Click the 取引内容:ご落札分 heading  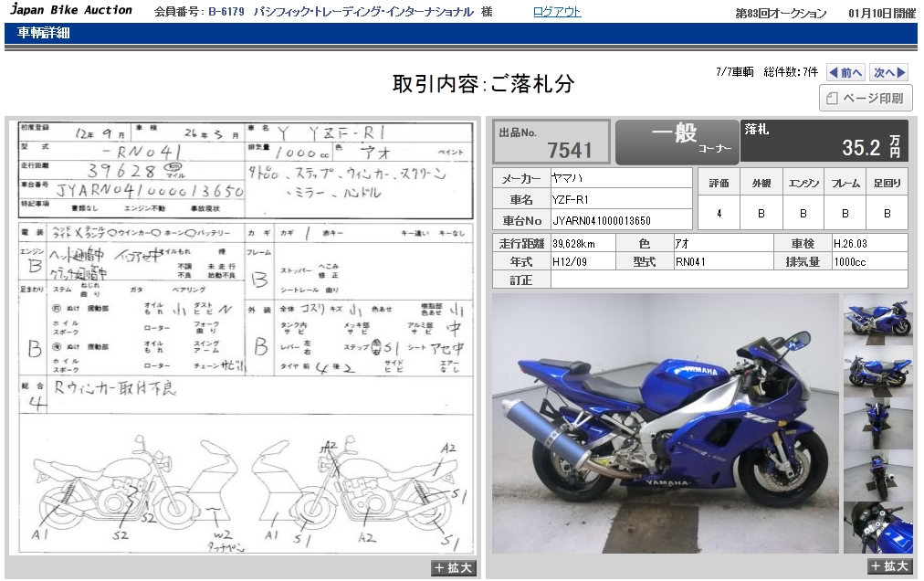point(483,84)
